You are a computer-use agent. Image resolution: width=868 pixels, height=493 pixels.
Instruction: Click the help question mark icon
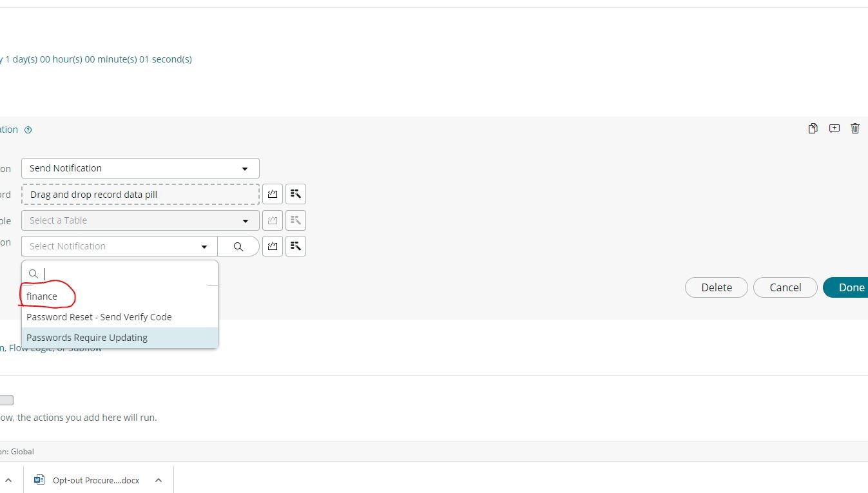tap(28, 130)
